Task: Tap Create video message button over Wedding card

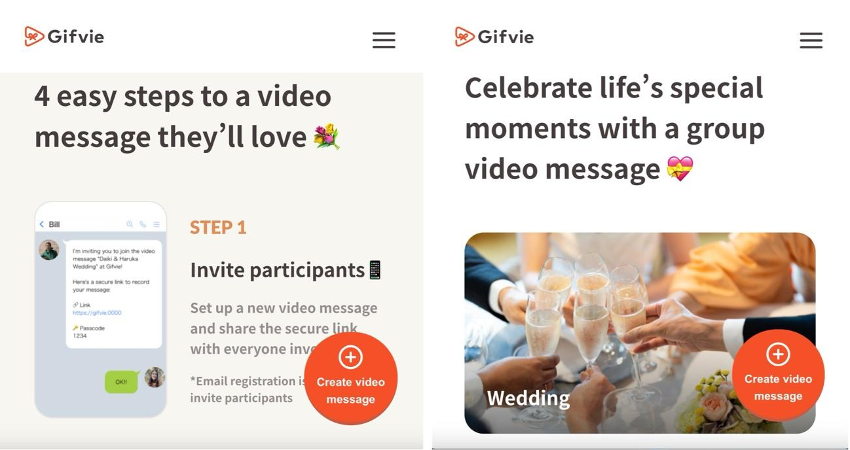Action: tap(778, 375)
